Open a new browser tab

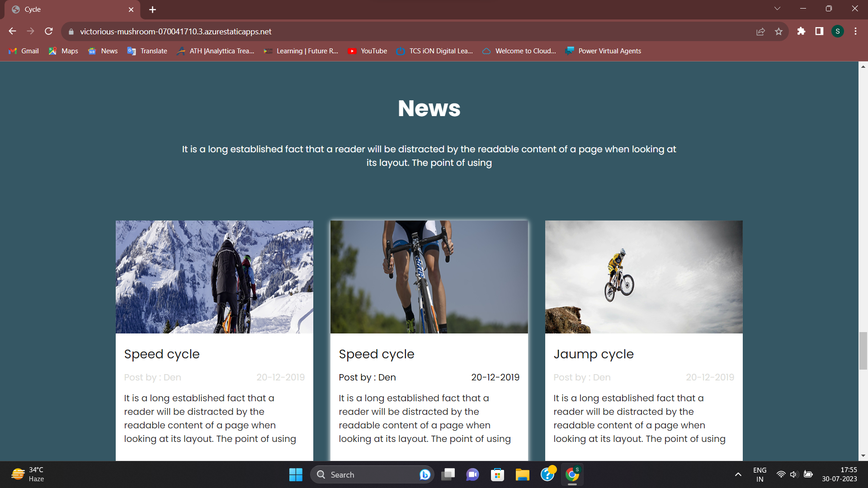(x=152, y=9)
